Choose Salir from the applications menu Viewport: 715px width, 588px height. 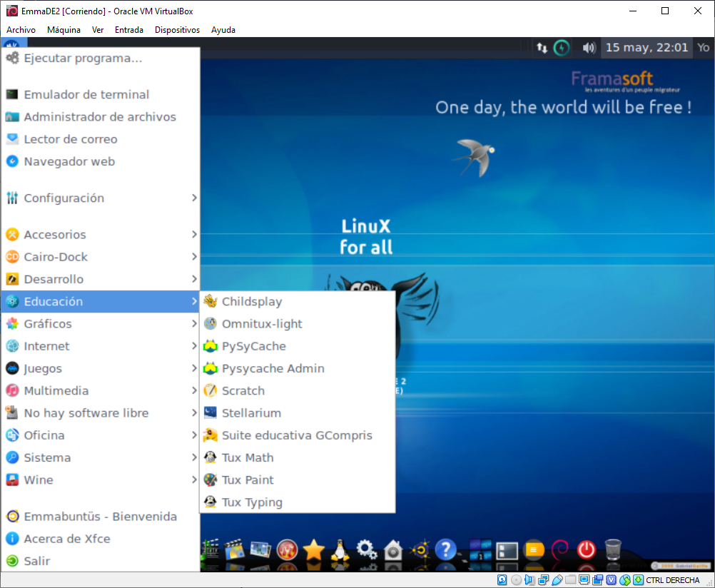pyautogui.click(x=37, y=562)
